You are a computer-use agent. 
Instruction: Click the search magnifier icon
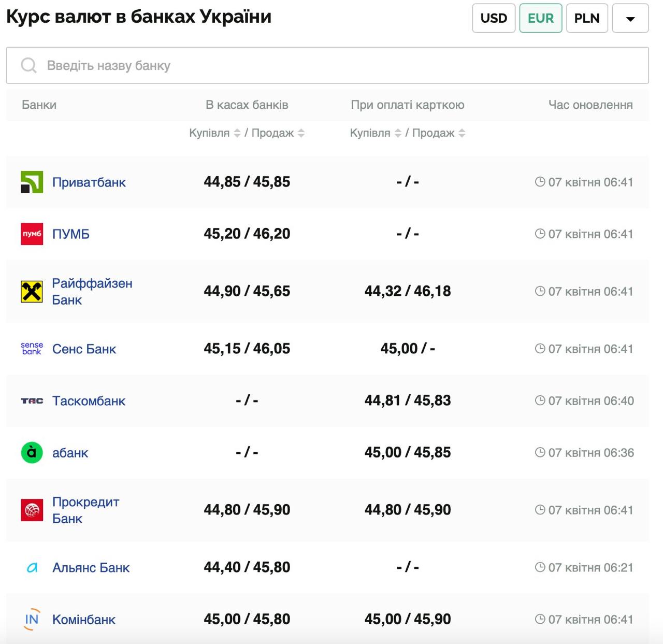[28, 65]
